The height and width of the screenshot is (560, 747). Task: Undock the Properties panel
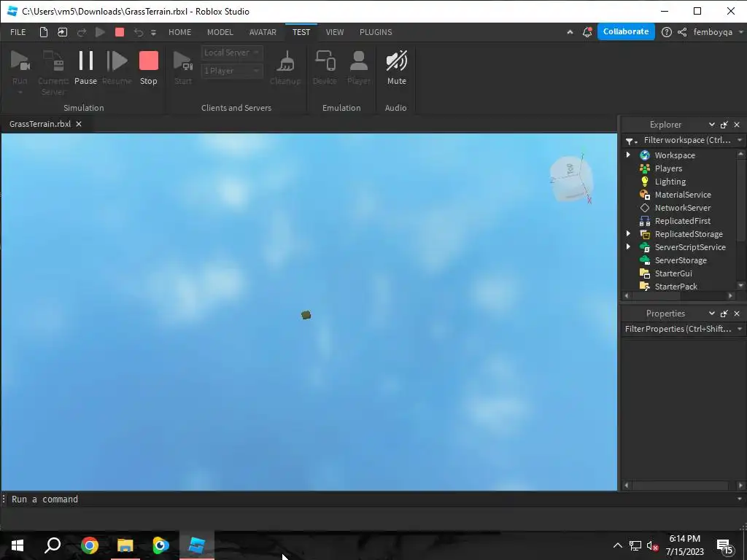tap(724, 314)
